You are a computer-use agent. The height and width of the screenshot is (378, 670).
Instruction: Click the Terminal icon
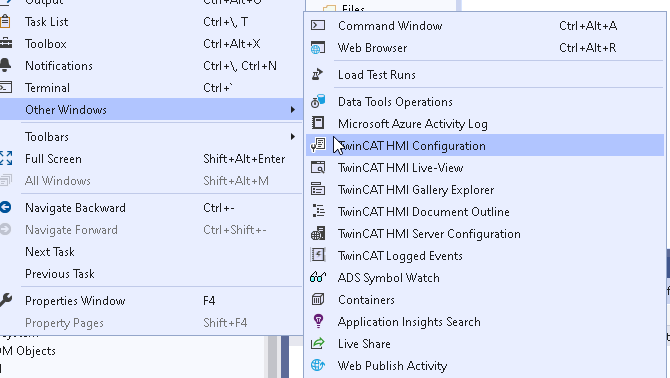6,87
